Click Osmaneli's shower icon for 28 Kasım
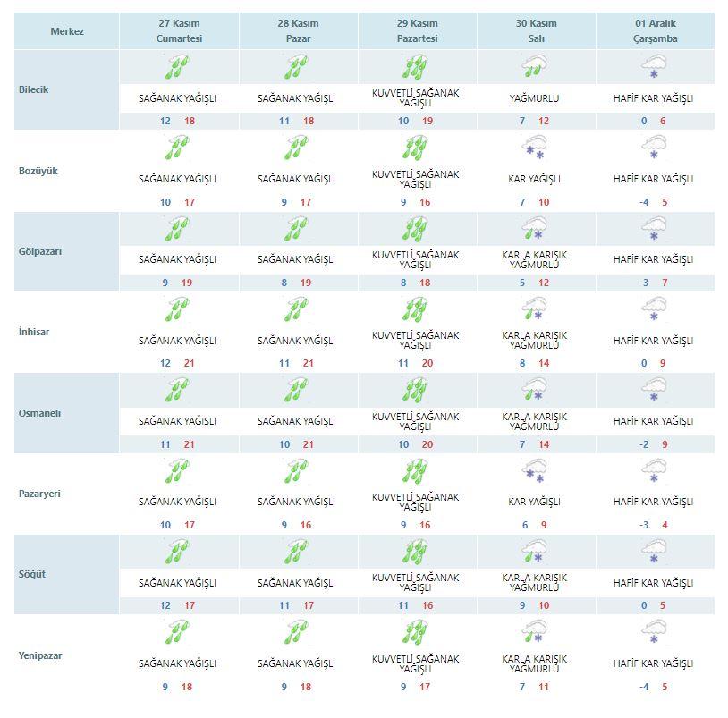Image resolution: width=728 pixels, height=718 pixels. [297, 390]
